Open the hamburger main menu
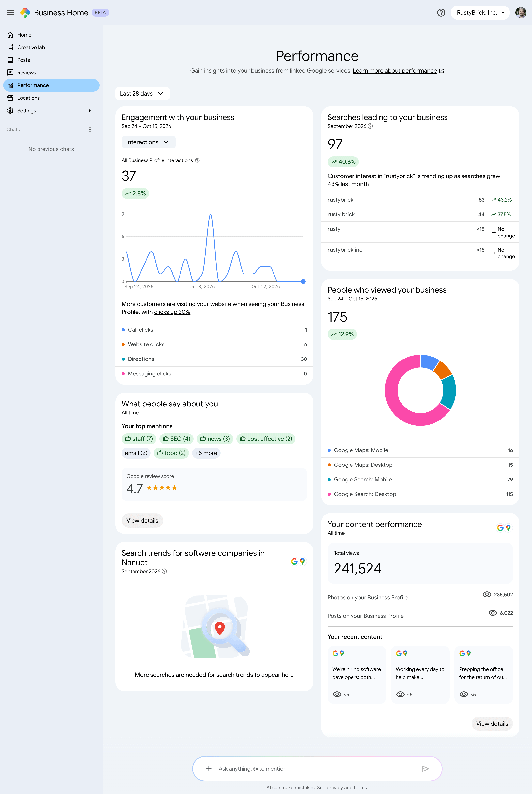Image resolution: width=532 pixels, height=794 pixels. [x=10, y=13]
